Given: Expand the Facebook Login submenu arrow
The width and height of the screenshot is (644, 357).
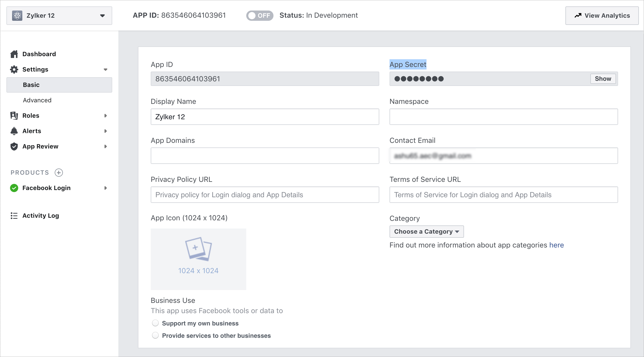Looking at the screenshot, I should [x=106, y=188].
